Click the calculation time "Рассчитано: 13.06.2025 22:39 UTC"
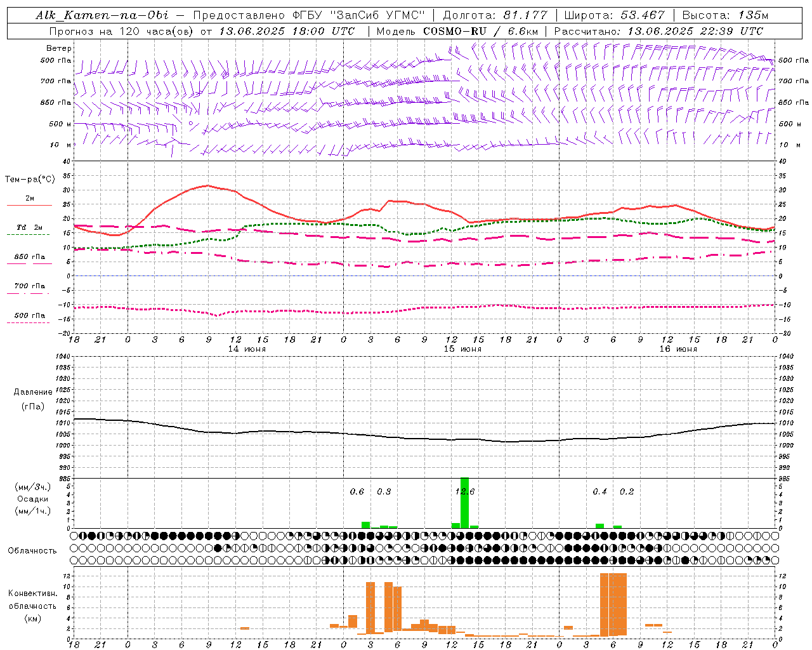Viewport: 812px width, 650px height. point(658,31)
